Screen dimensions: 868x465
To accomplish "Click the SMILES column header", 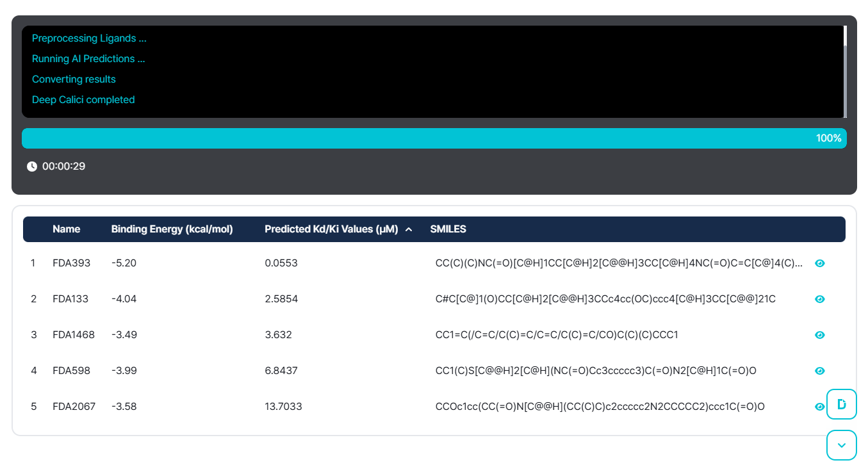I will (x=448, y=229).
